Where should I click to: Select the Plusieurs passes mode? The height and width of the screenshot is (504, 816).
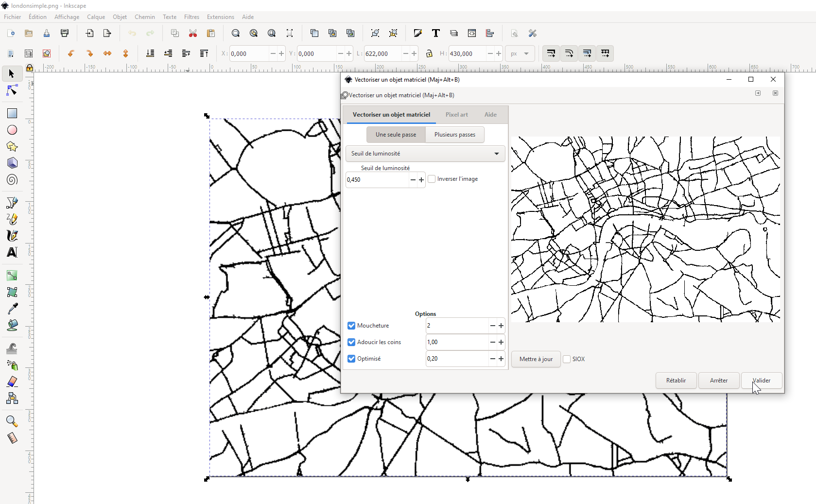455,135
